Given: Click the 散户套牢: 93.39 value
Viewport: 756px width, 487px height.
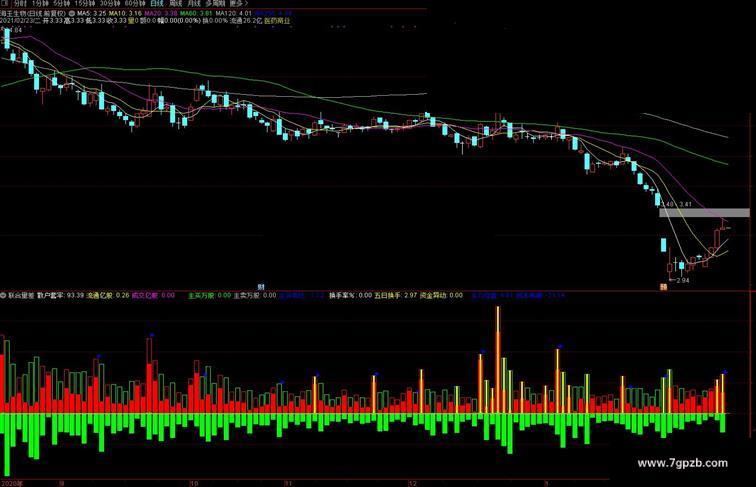Looking at the screenshot, I should [61, 295].
